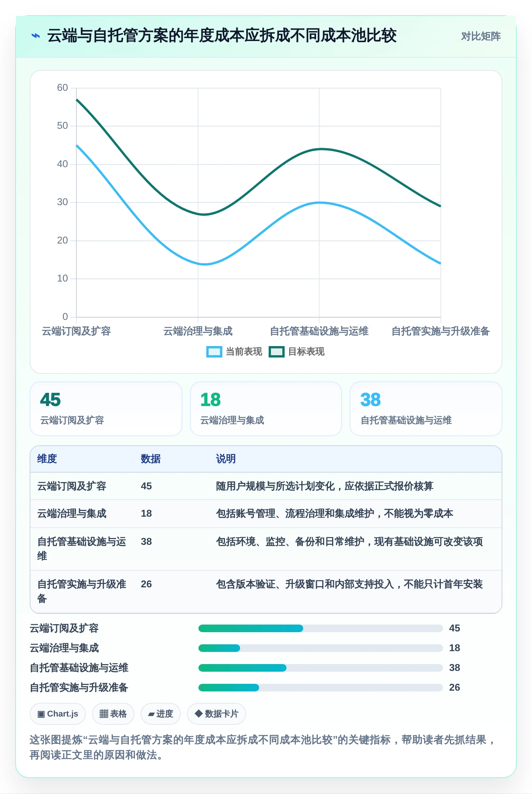
Task: Click the 数据 column header
Action: click(x=151, y=459)
